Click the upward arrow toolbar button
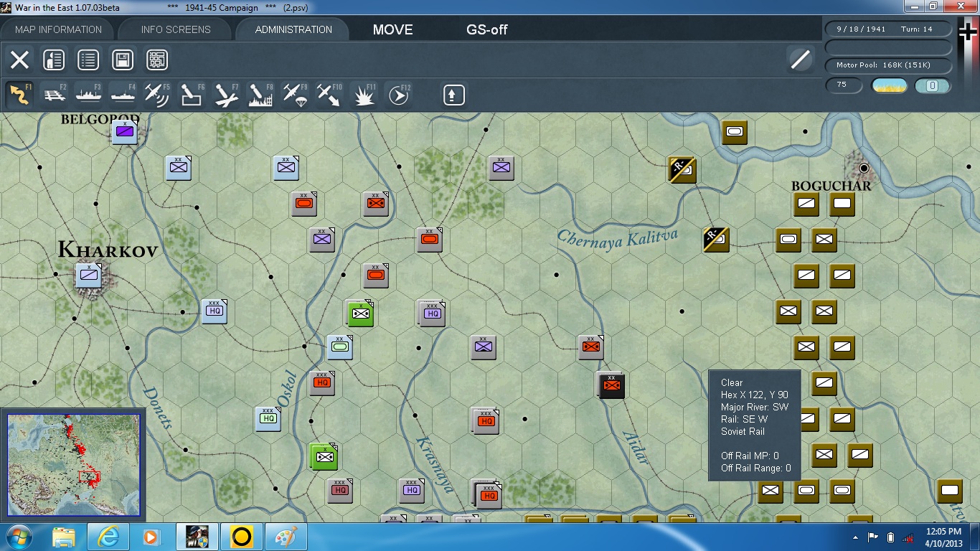The image size is (980, 551). click(x=453, y=95)
